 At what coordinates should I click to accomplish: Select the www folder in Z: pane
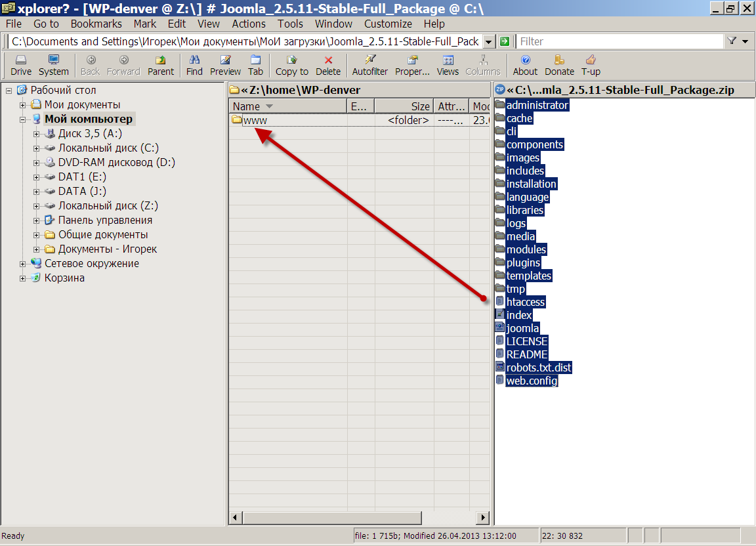click(x=255, y=120)
